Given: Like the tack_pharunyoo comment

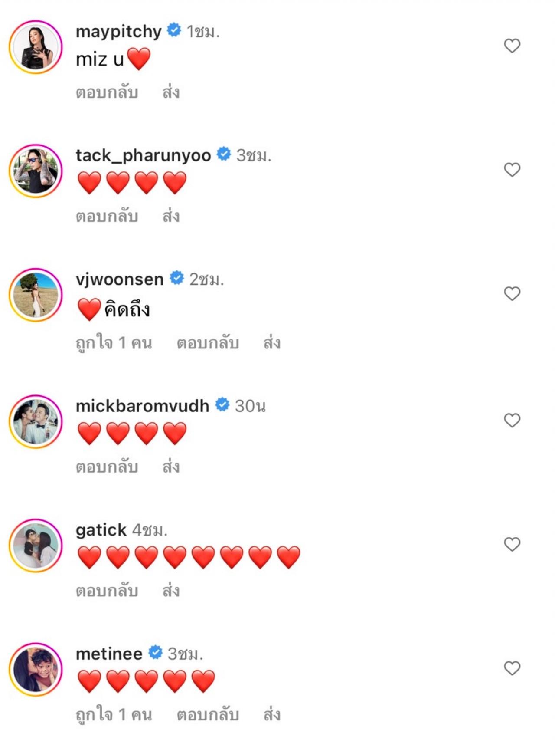Looking at the screenshot, I should tap(512, 170).
